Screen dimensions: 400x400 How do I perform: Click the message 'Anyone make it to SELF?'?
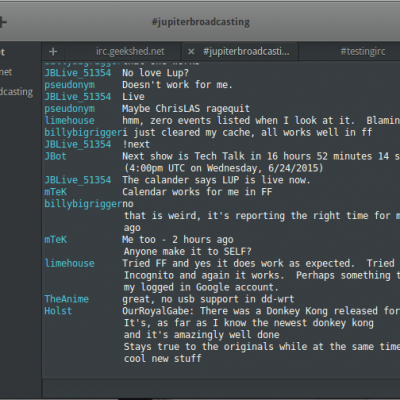(x=188, y=251)
